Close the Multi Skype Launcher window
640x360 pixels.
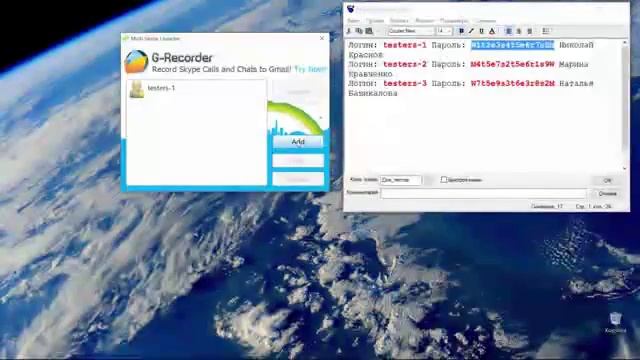[322, 38]
